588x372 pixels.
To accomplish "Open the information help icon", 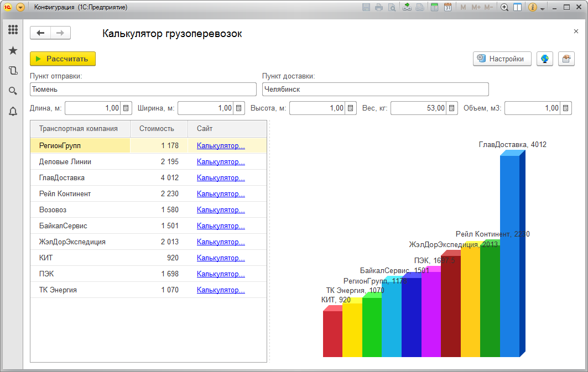I will (x=532, y=7).
